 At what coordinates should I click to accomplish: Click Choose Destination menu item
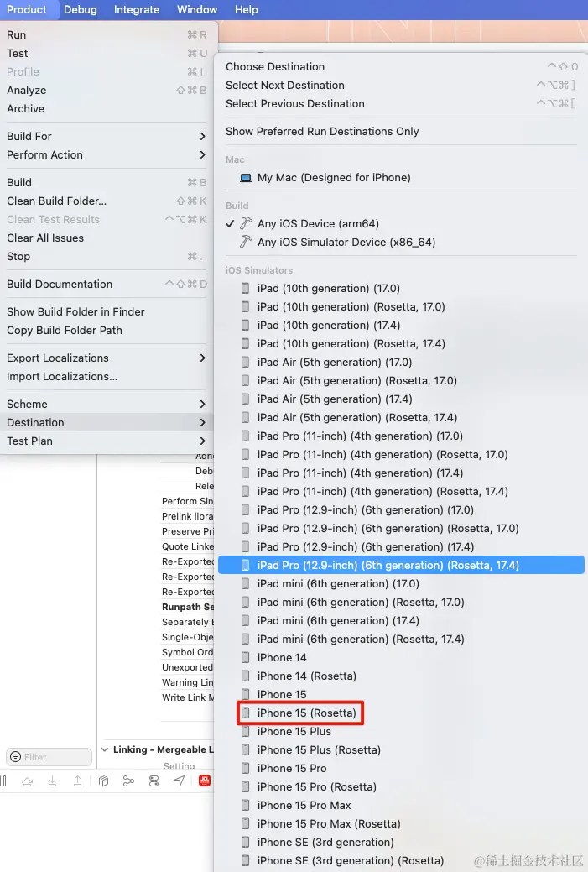tap(275, 67)
